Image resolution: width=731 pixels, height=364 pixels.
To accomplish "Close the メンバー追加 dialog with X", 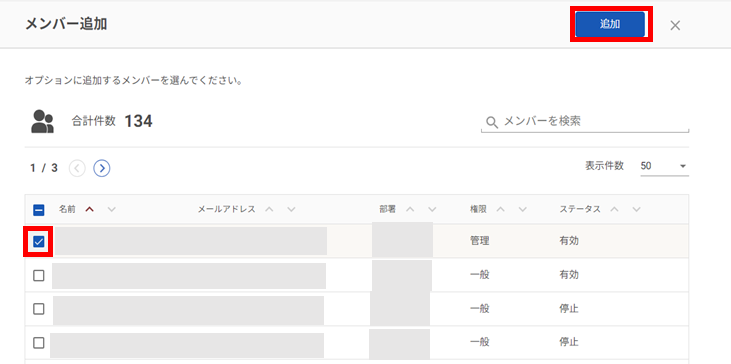I will coord(675,26).
